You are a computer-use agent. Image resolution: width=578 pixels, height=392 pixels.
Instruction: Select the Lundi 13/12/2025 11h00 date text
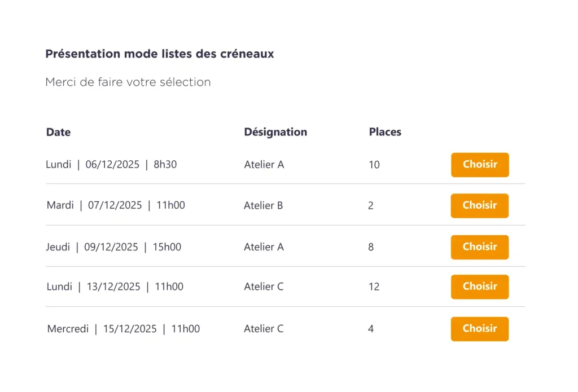(x=115, y=287)
